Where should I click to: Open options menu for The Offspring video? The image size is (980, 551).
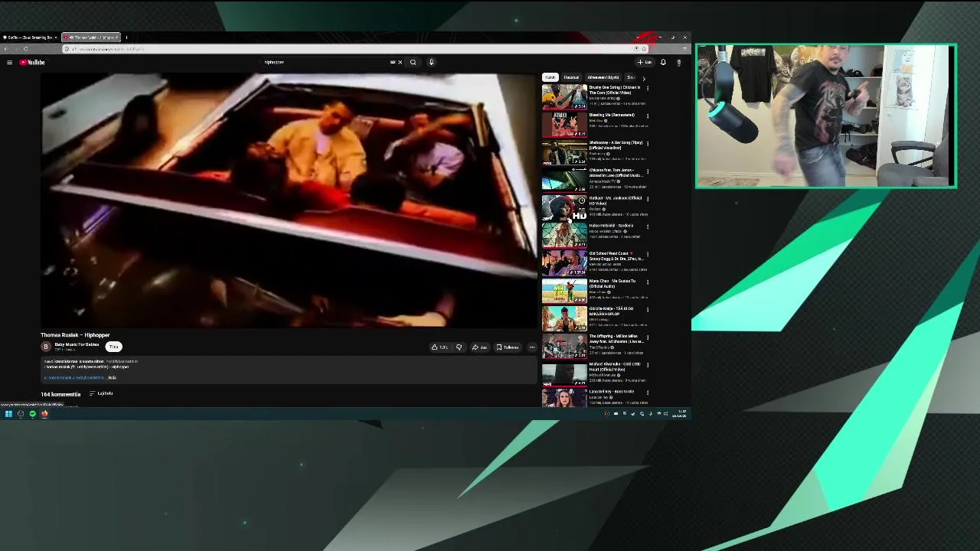click(x=648, y=337)
